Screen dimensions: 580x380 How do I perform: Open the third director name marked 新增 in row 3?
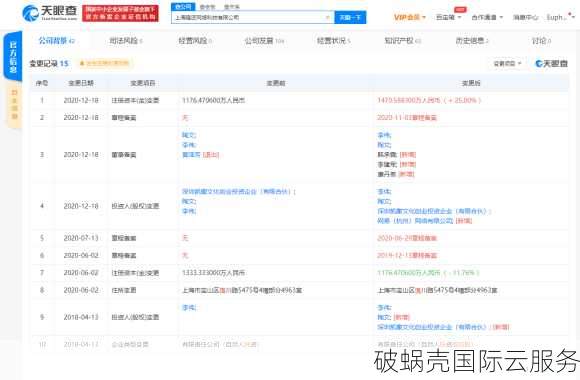[387, 155]
